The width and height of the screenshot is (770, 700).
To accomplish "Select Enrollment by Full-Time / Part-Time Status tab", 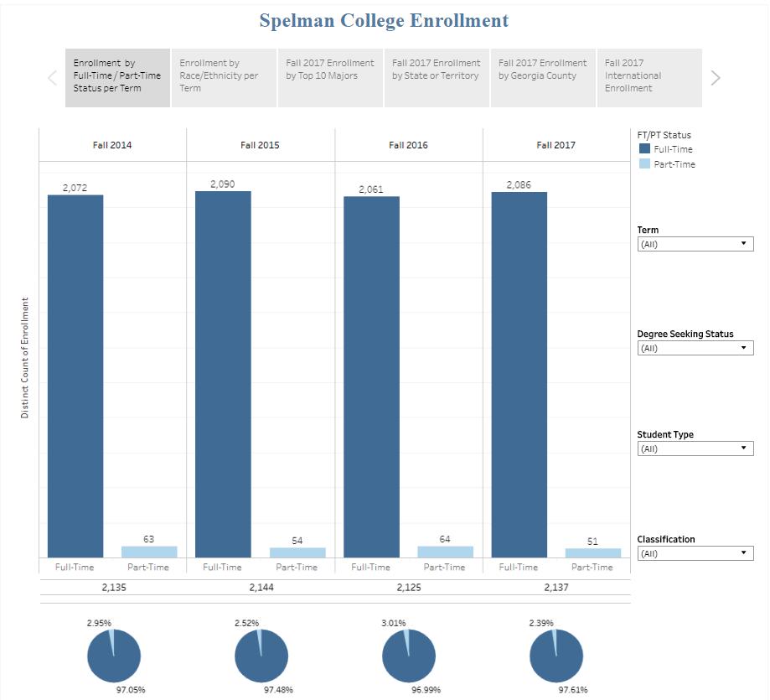I will pyautogui.click(x=117, y=78).
